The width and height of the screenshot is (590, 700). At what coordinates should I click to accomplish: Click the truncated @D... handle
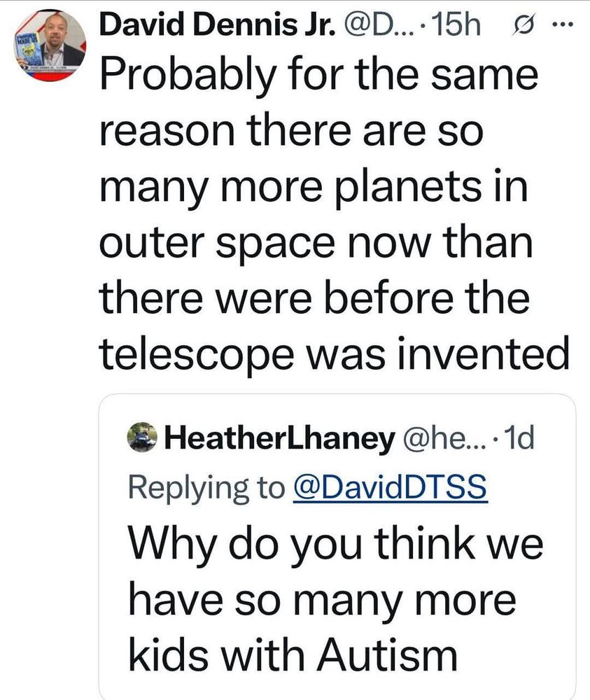[377, 25]
